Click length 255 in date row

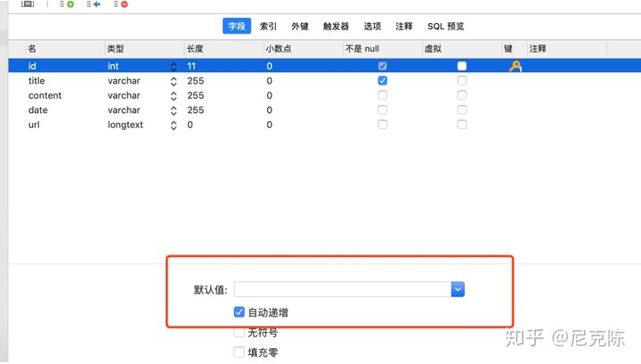click(x=195, y=109)
